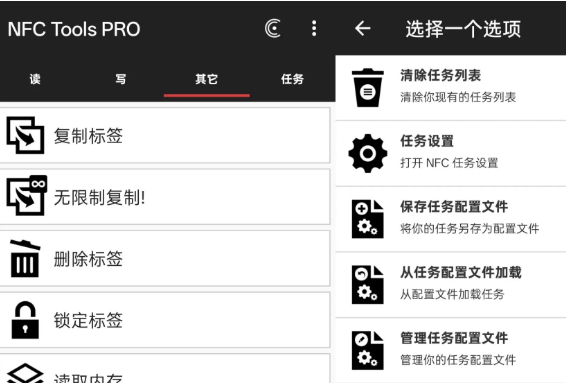Select 复制标签 label
The image size is (566, 383).
coord(88,136)
